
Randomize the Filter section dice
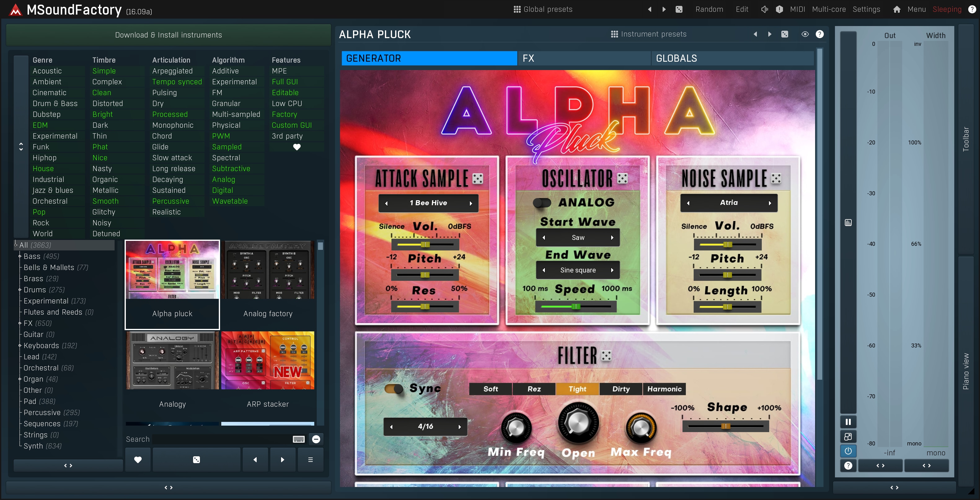click(x=606, y=356)
